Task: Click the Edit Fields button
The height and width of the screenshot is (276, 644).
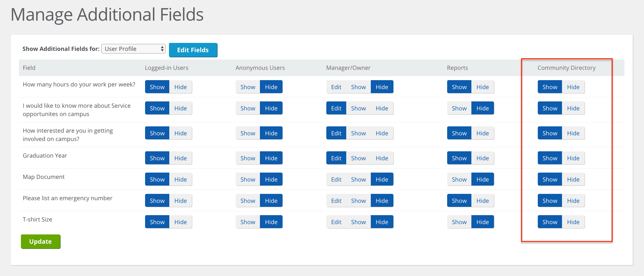Action: (193, 50)
